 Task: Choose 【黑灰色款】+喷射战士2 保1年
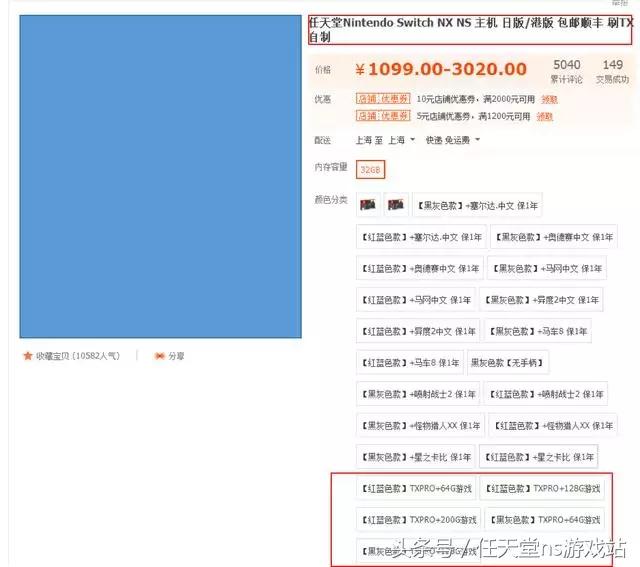pyautogui.click(x=418, y=394)
